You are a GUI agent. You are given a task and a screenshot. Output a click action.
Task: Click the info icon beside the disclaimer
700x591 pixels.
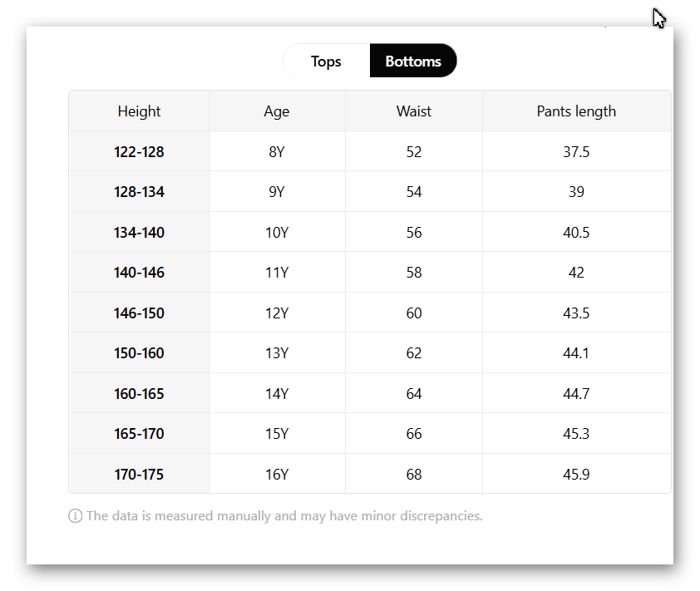75,516
